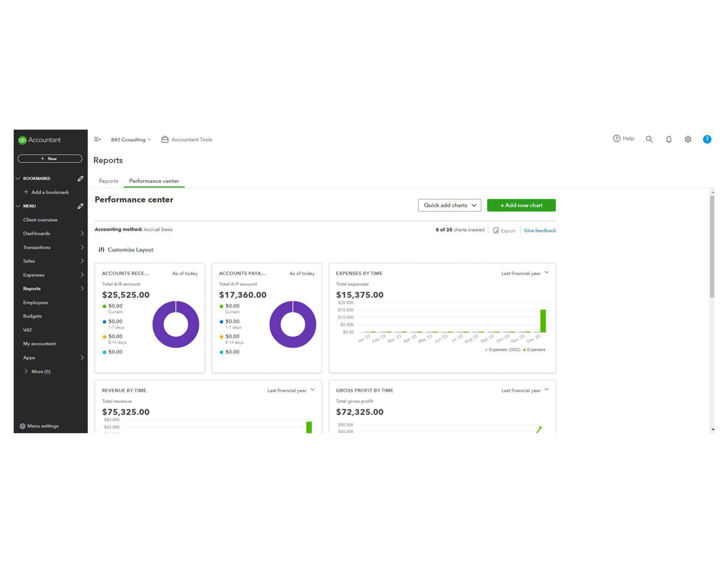Click the Add new chart button

[x=521, y=205]
